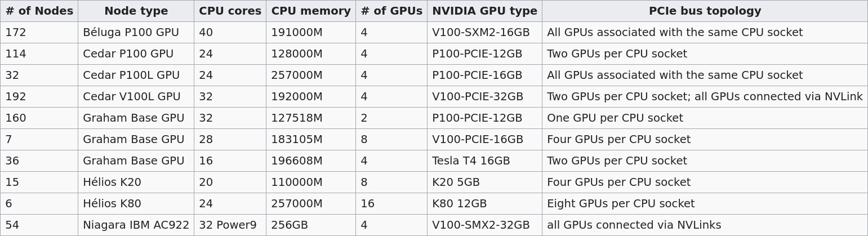Click the 'Cedar P100 GPU' node cell
The height and width of the screenshot is (236, 868).
point(136,54)
